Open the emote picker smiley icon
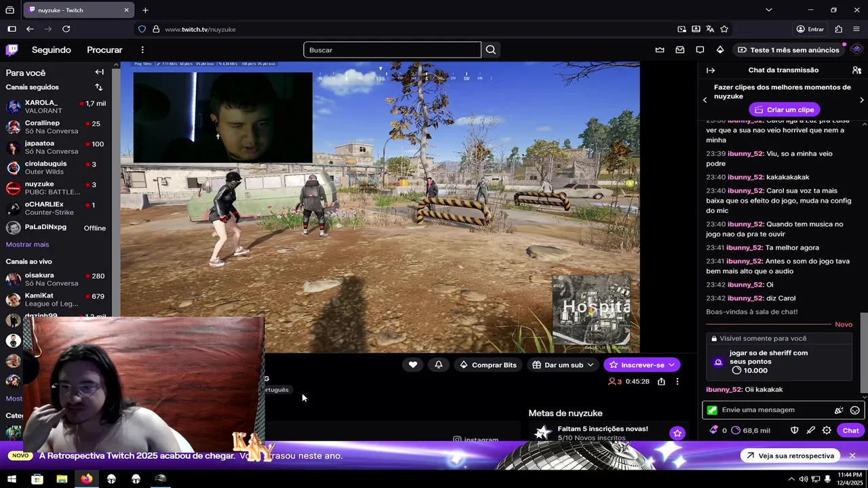This screenshot has width=868, height=488. click(x=855, y=410)
